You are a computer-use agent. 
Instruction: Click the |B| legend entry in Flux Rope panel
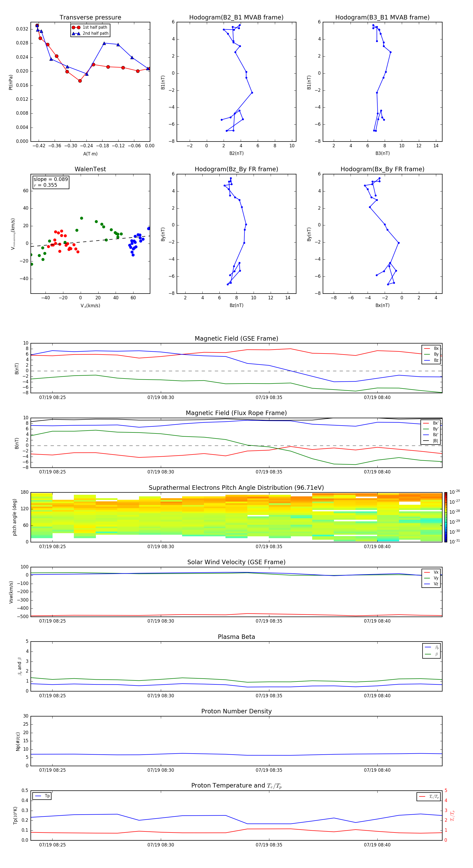tap(431, 441)
